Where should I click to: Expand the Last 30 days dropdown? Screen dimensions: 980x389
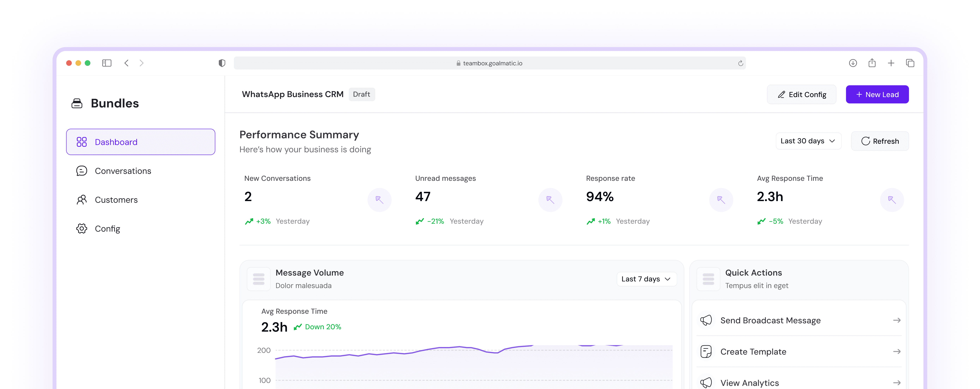coord(808,141)
